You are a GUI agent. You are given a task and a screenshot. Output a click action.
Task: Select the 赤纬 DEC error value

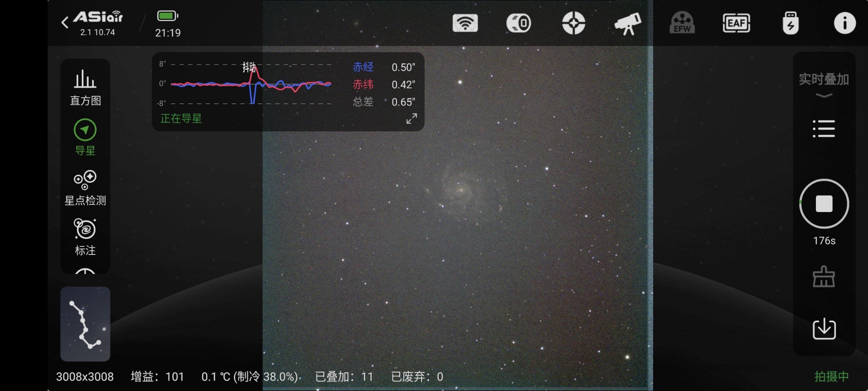pos(403,85)
